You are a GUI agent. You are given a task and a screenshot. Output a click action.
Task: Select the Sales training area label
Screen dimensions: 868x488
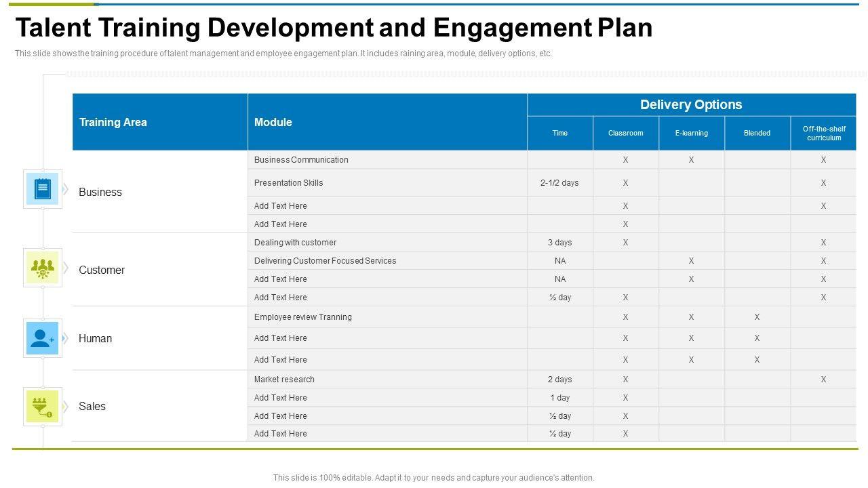[92, 406]
